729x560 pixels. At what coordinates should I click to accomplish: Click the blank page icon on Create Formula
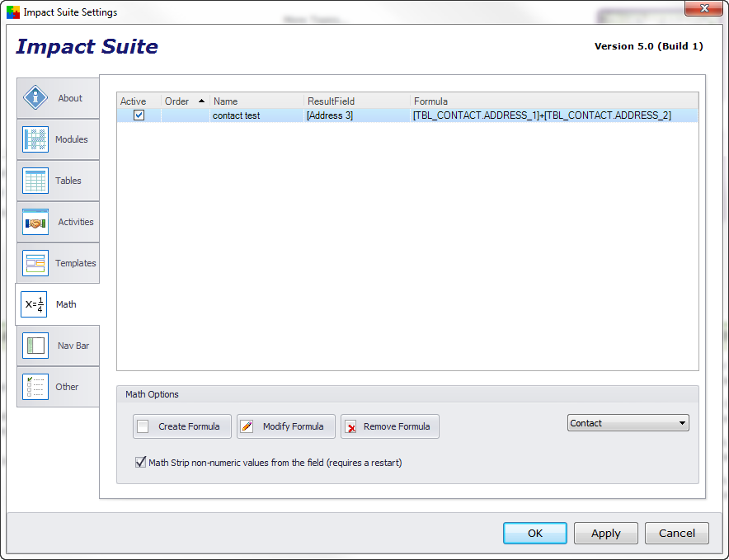[143, 426]
